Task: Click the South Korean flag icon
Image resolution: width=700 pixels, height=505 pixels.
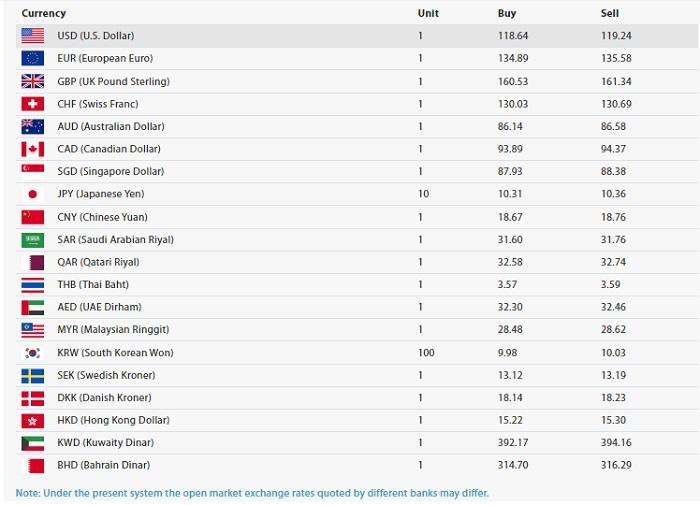Action: (x=32, y=352)
